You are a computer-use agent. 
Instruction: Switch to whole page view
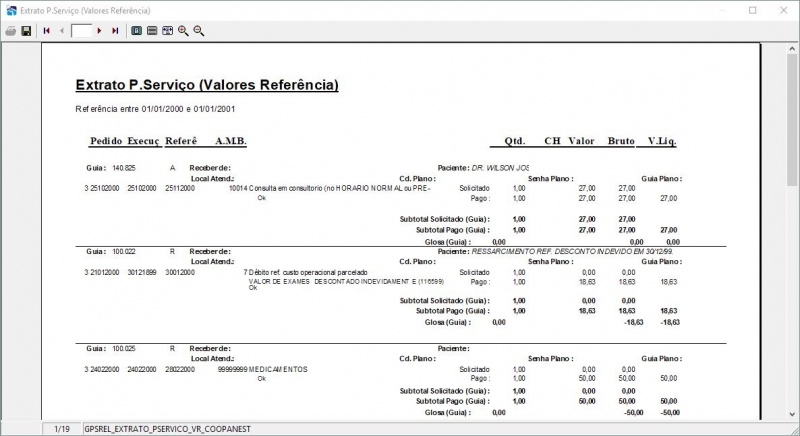coord(136,31)
